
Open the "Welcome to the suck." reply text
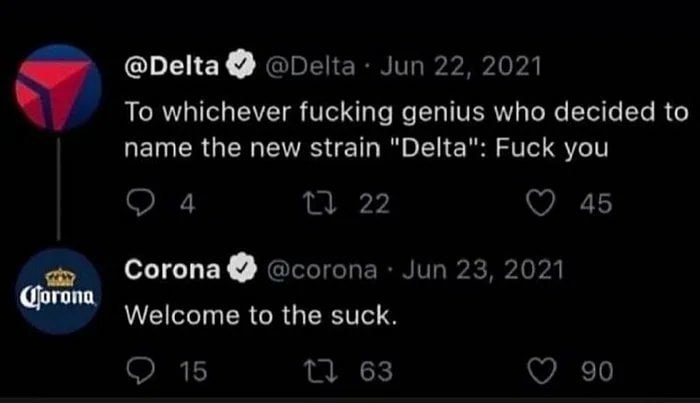click(261, 317)
